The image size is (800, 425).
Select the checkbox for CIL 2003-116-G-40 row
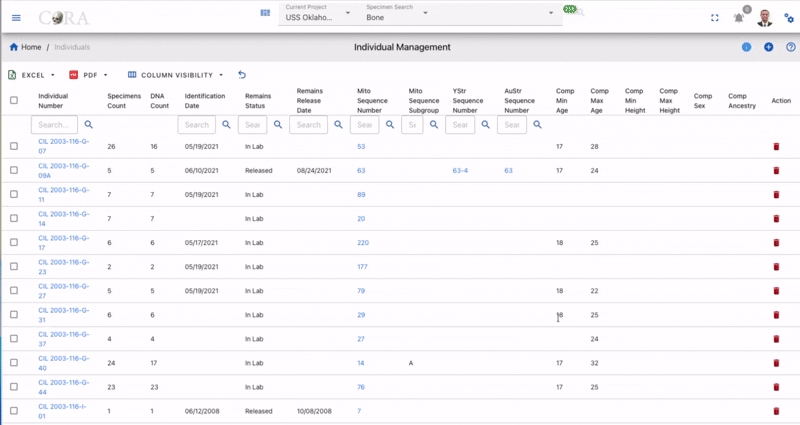point(14,363)
